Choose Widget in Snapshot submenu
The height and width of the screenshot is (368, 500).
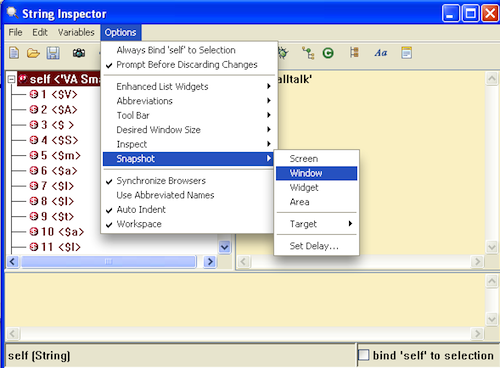pos(316,187)
